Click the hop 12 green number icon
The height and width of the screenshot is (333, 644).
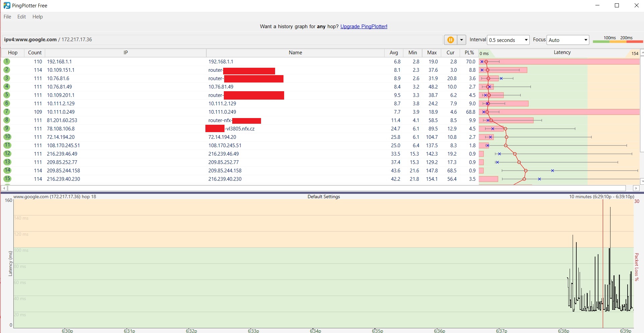point(7,154)
